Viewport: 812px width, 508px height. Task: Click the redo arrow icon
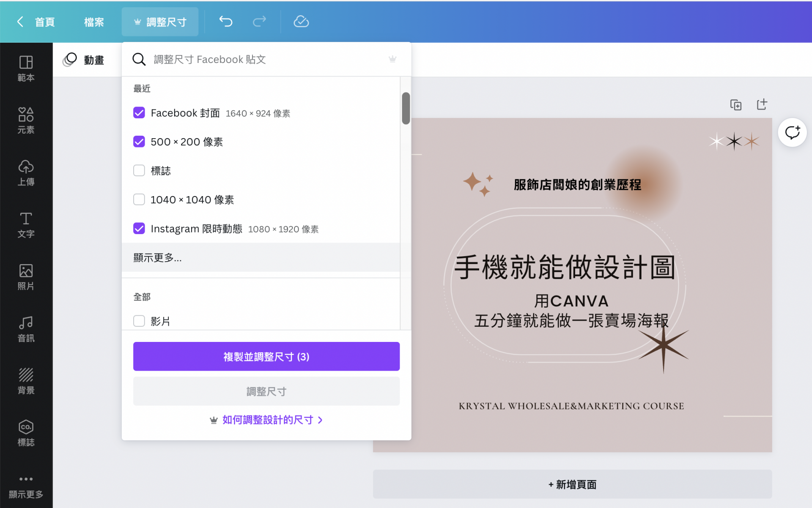tap(259, 22)
